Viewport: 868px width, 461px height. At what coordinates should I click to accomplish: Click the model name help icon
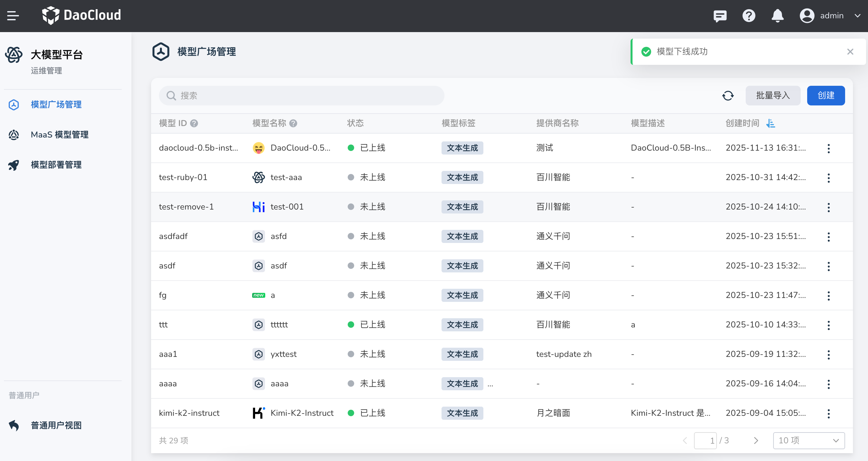[x=293, y=123]
